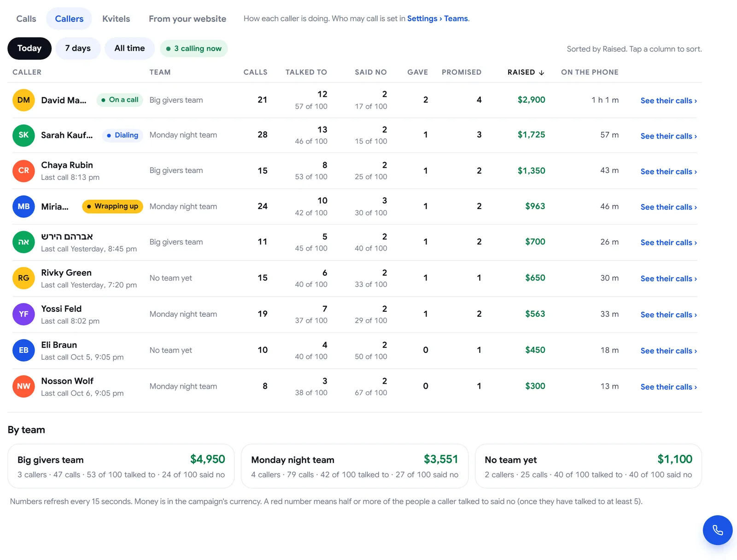This screenshot has height=560, width=737.
Task: Sort table by Talked To column
Action: (306, 72)
